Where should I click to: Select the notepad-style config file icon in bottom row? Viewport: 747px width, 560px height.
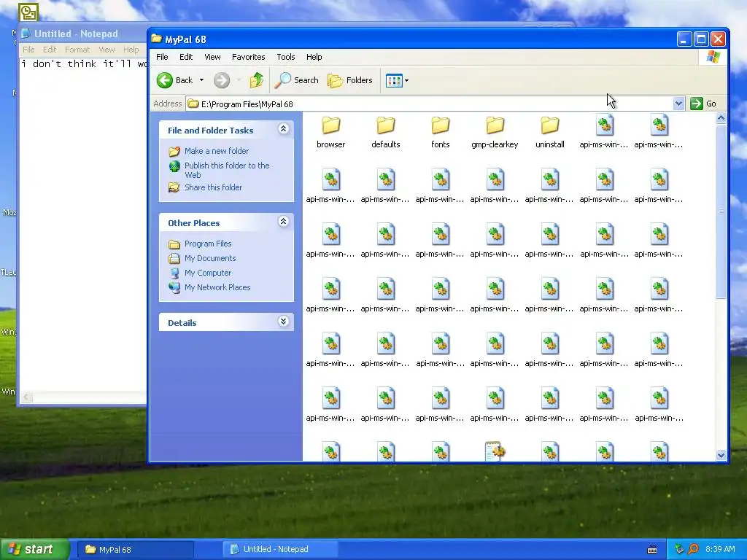[x=495, y=451]
